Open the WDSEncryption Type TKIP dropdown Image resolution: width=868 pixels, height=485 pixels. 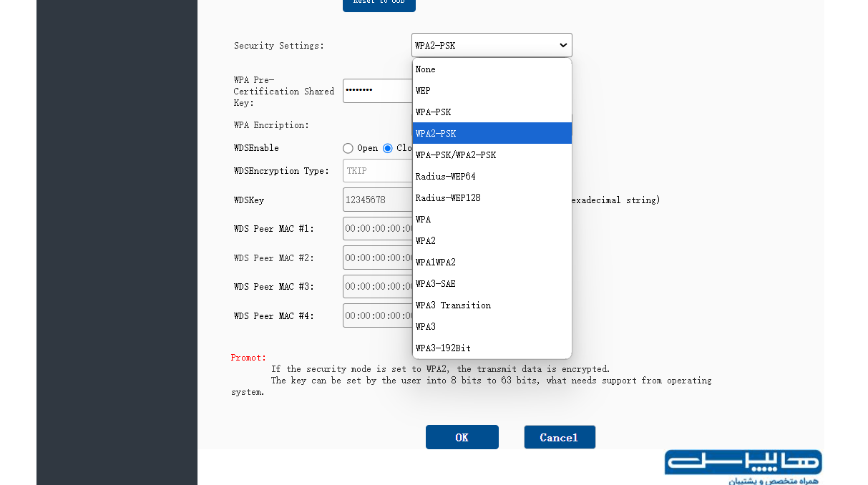378,171
